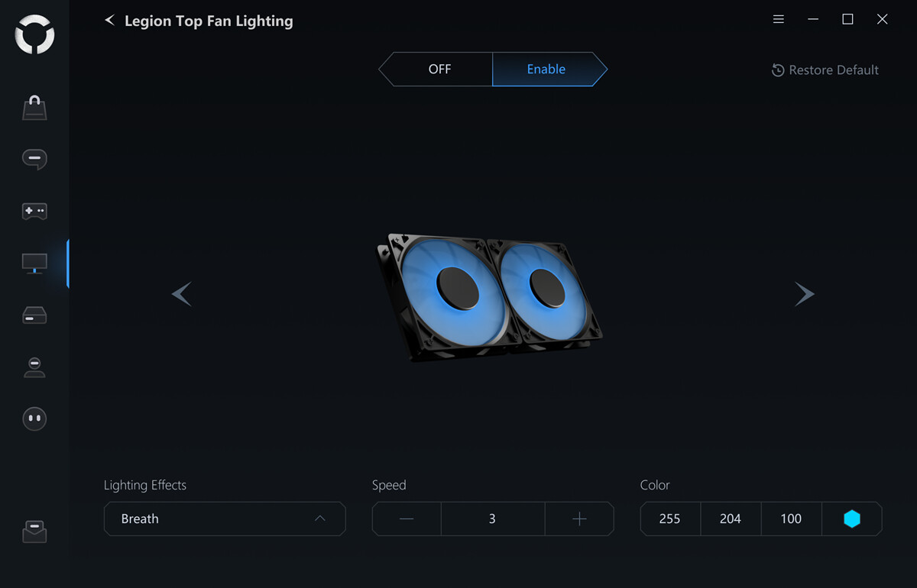Increase speed with the plus button
This screenshot has height=588, width=917.
click(x=579, y=519)
